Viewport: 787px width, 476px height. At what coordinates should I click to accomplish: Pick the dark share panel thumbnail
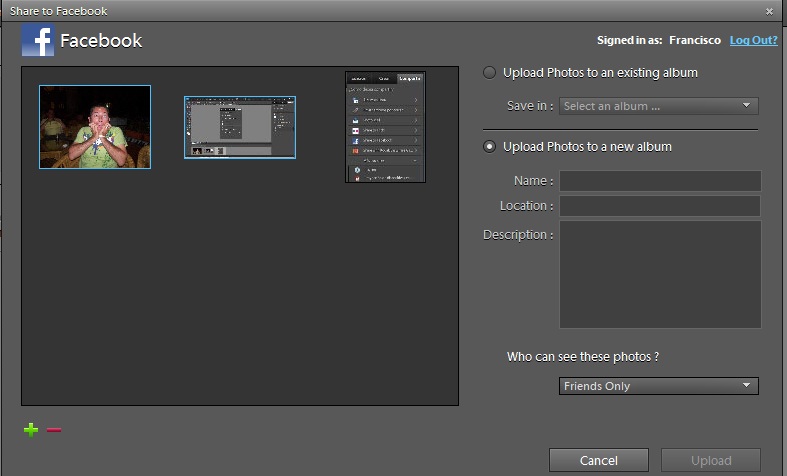385,127
